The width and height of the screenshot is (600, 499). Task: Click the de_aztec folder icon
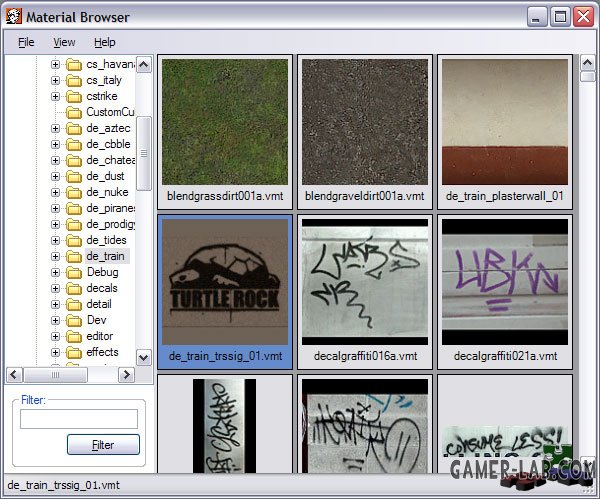click(x=74, y=129)
